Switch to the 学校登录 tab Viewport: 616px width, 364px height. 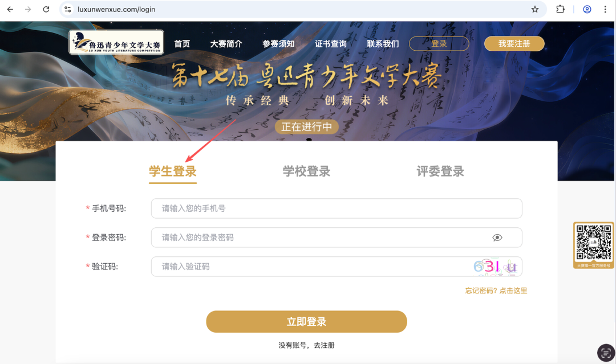tap(306, 171)
